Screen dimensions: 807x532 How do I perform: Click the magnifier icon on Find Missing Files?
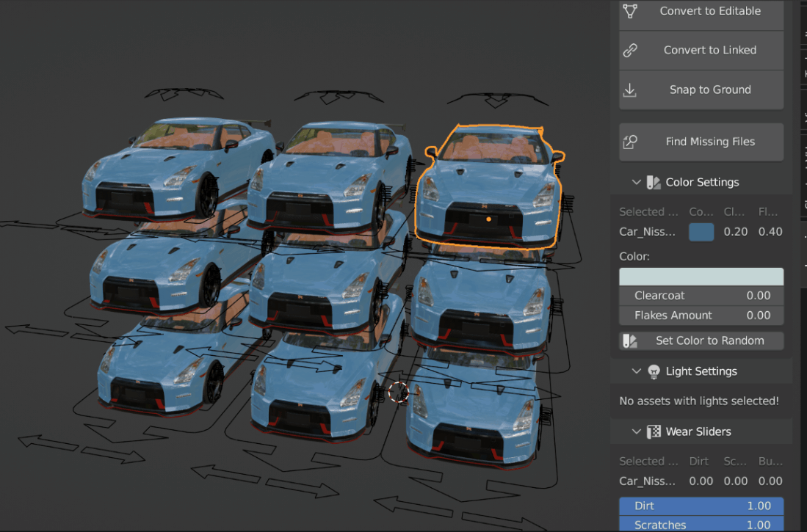(630, 142)
